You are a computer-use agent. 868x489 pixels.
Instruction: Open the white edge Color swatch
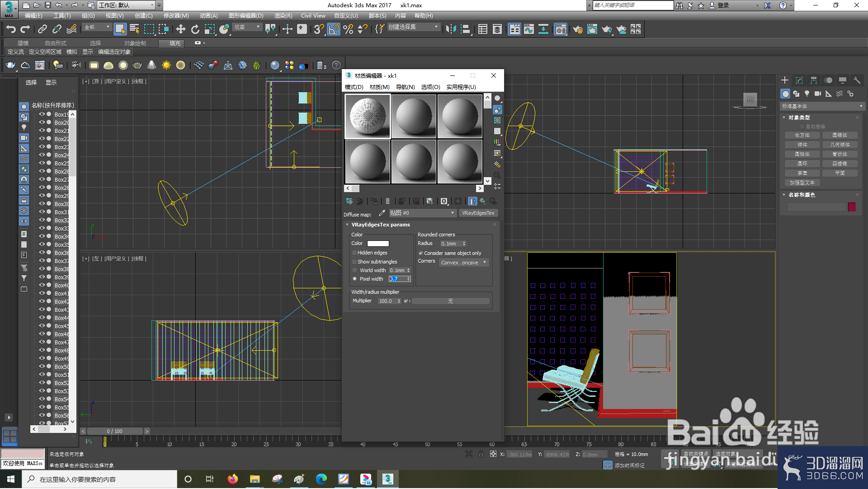tap(378, 244)
